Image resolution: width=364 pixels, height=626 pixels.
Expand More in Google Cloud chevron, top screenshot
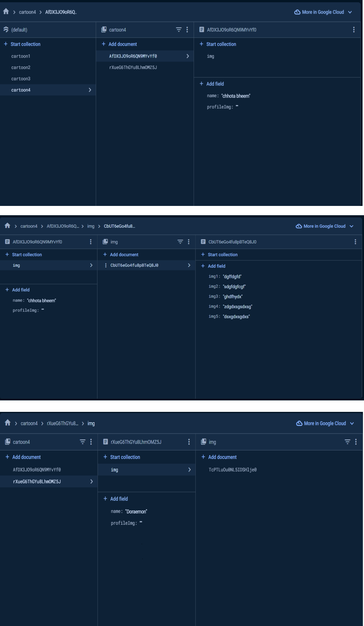(350, 12)
